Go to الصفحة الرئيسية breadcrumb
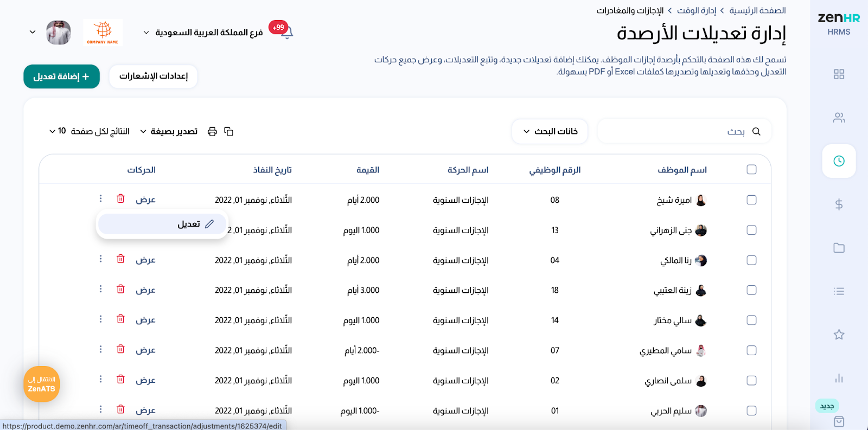This screenshot has height=430, width=868. pos(757,10)
